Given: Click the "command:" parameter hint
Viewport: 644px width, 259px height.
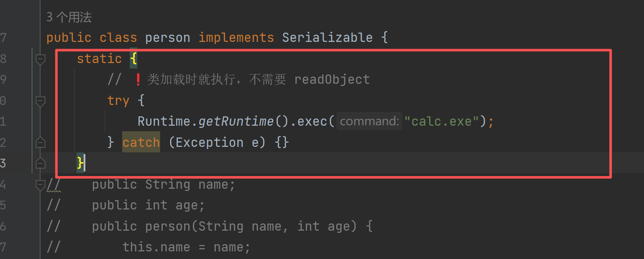Looking at the screenshot, I should (x=369, y=121).
